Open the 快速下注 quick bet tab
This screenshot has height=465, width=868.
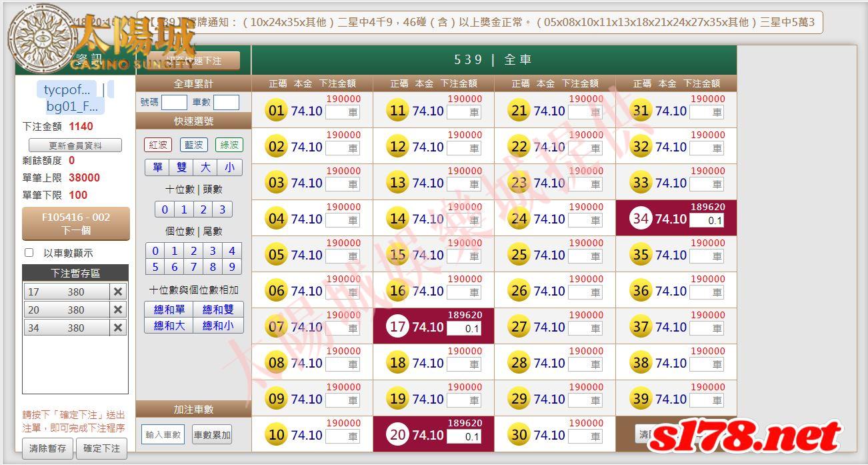[194, 61]
